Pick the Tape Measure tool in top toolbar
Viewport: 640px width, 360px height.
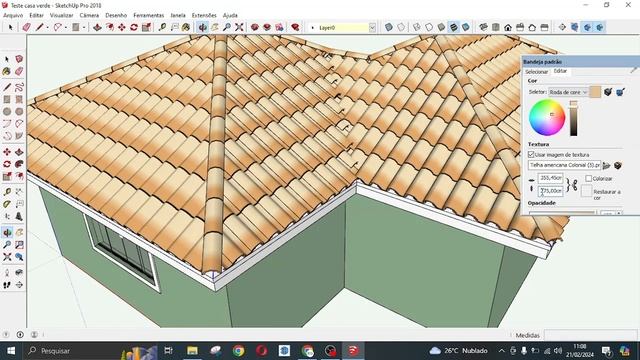pyautogui.click(x=162, y=27)
